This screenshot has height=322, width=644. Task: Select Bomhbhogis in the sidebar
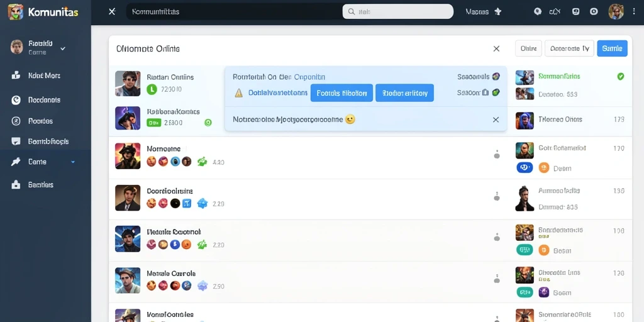(x=48, y=142)
